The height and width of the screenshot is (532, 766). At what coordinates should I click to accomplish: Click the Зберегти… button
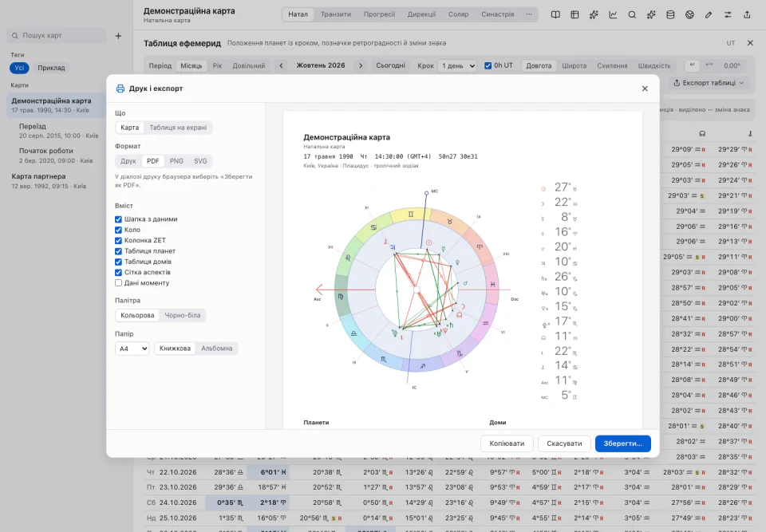[623, 443]
